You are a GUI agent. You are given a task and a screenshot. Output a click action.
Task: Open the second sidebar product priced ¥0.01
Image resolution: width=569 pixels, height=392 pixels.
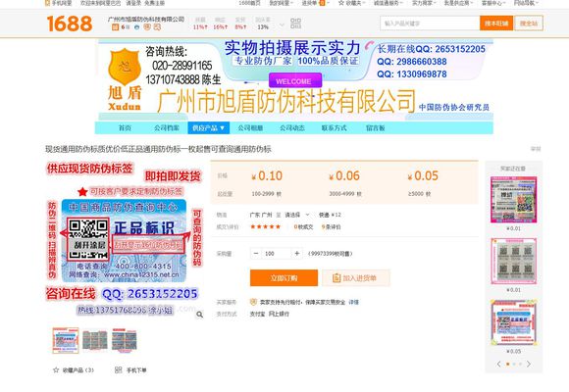[513, 261]
